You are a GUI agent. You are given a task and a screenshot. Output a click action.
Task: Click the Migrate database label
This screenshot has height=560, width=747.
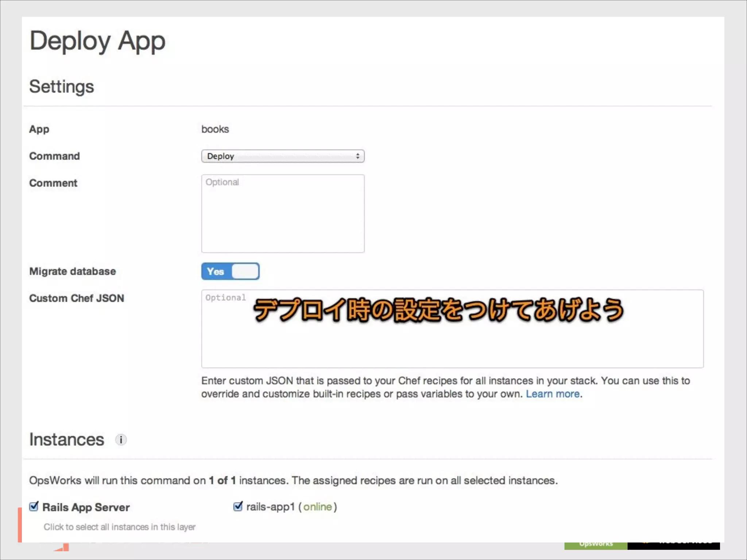click(73, 271)
